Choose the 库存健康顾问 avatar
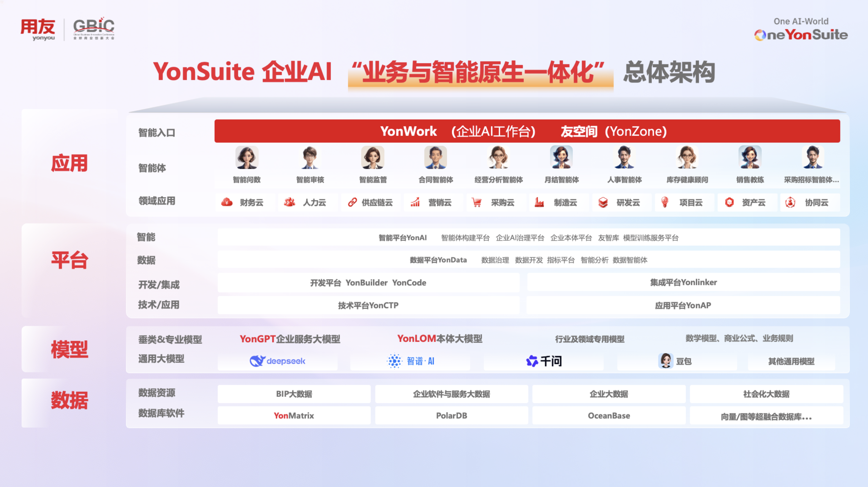 tap(687, 157)
